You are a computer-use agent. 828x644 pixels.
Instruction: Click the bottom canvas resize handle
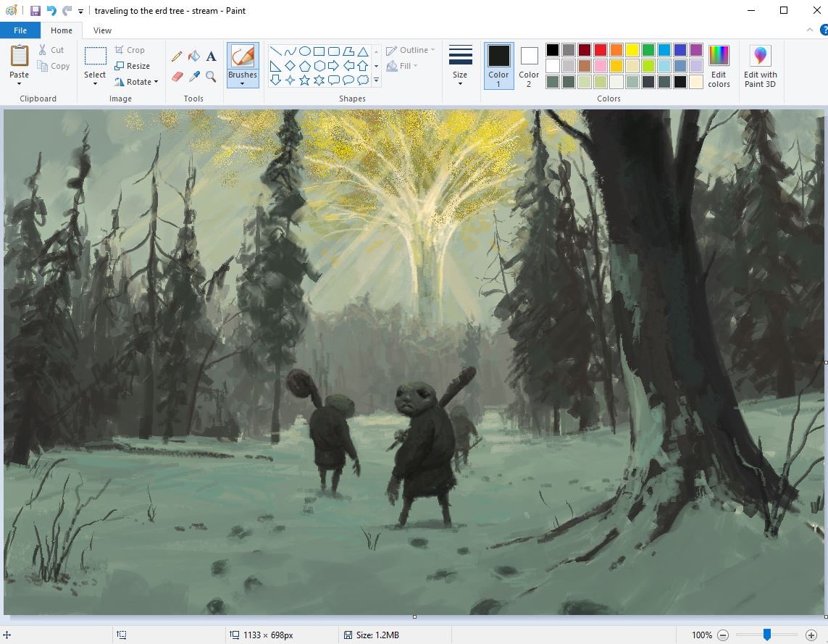coord(414,616)
